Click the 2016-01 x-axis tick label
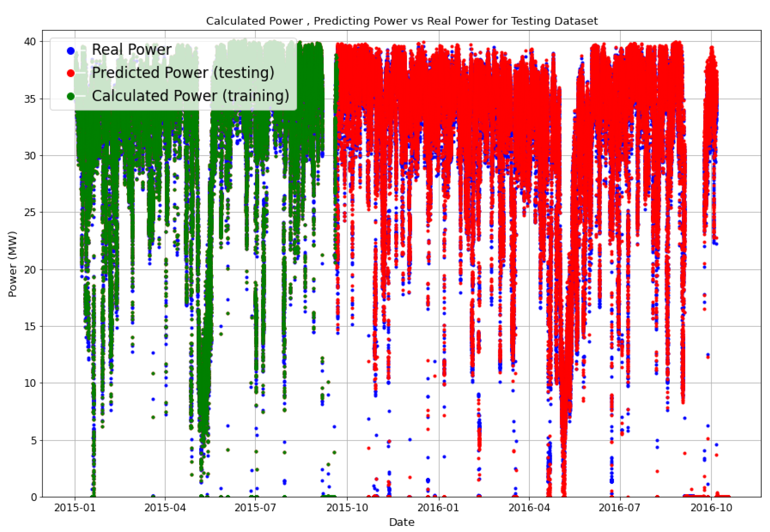This screenshot has width=770, height=532. [x=438, y=508]
